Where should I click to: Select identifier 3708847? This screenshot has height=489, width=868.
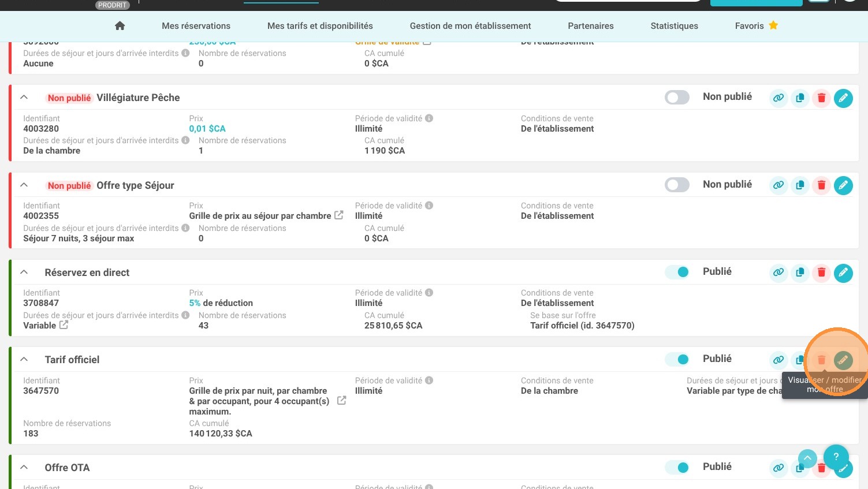(41, 303)
